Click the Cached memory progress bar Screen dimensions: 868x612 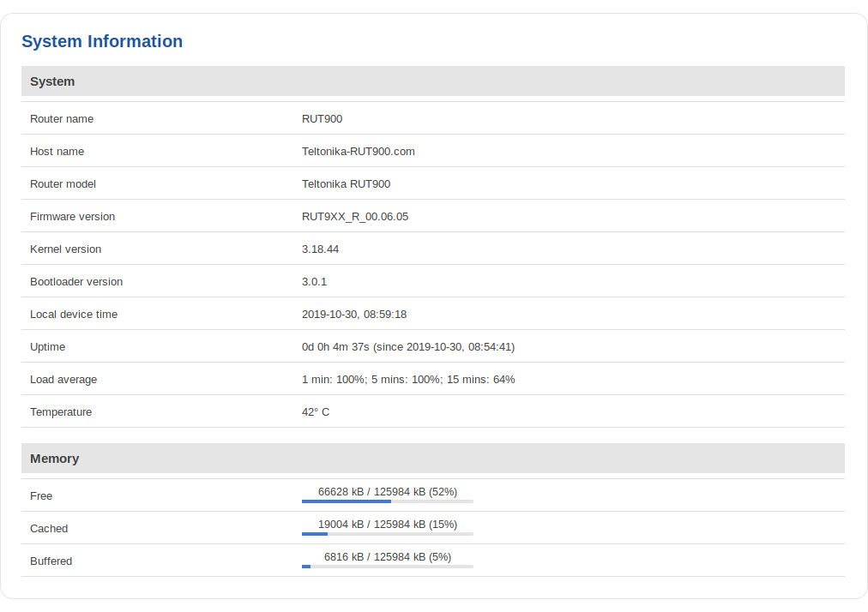(x=387, y=534)
